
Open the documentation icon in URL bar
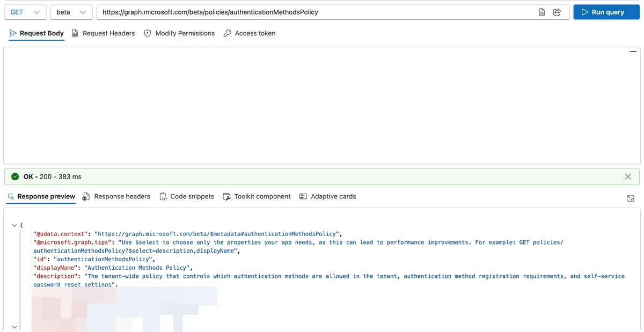click(x=542, y=12)
